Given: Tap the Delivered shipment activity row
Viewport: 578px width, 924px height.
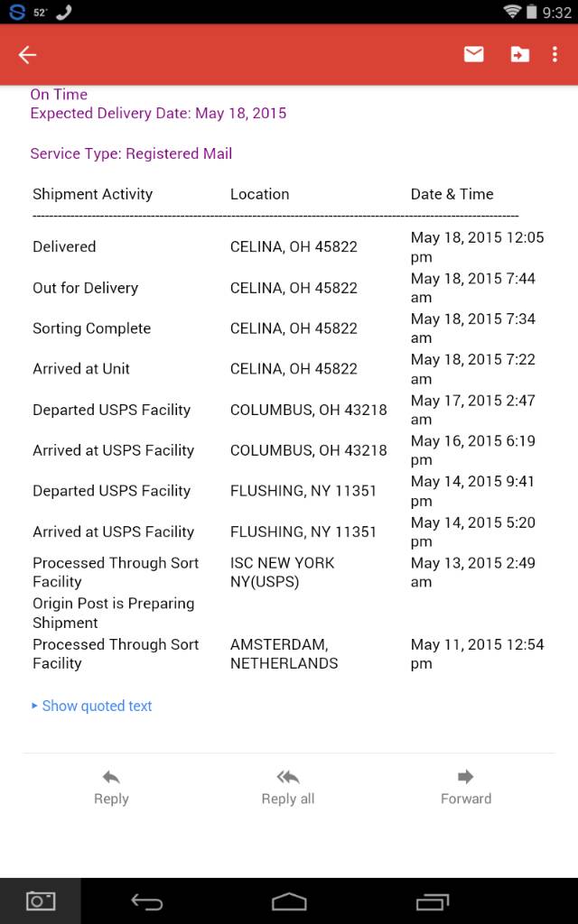Looking at the screenshot, I should [x=64, y=246].
